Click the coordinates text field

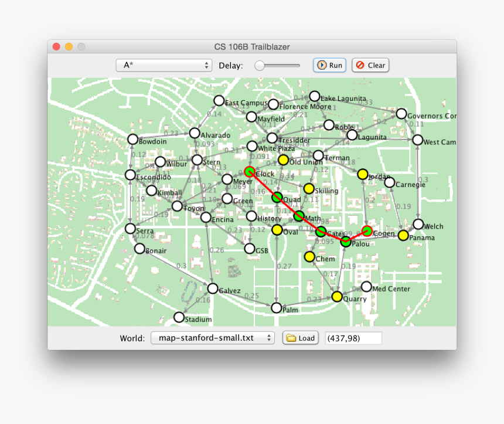[x=353, y=338]
